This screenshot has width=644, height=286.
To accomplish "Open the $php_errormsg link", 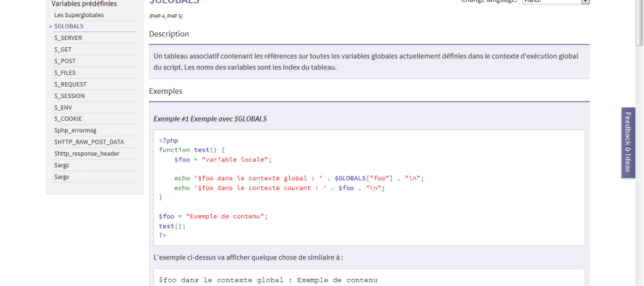I will [x=74, y=130].
